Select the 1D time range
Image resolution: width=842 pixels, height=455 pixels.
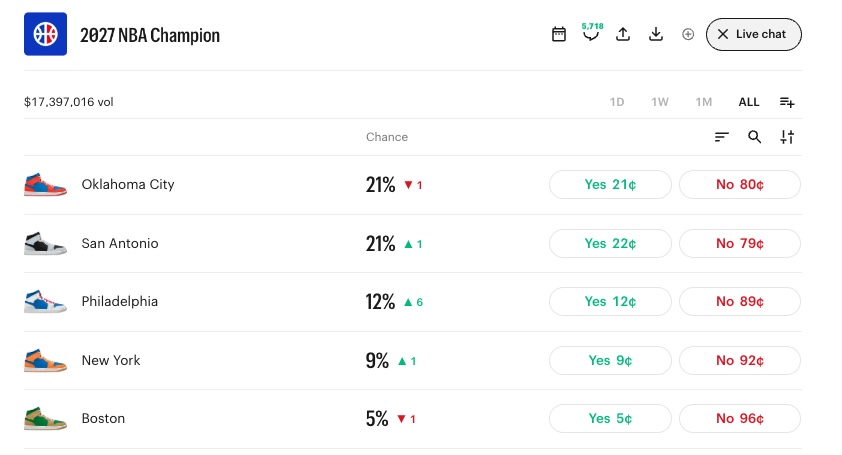pyautogui.click(x=617, y=102)
